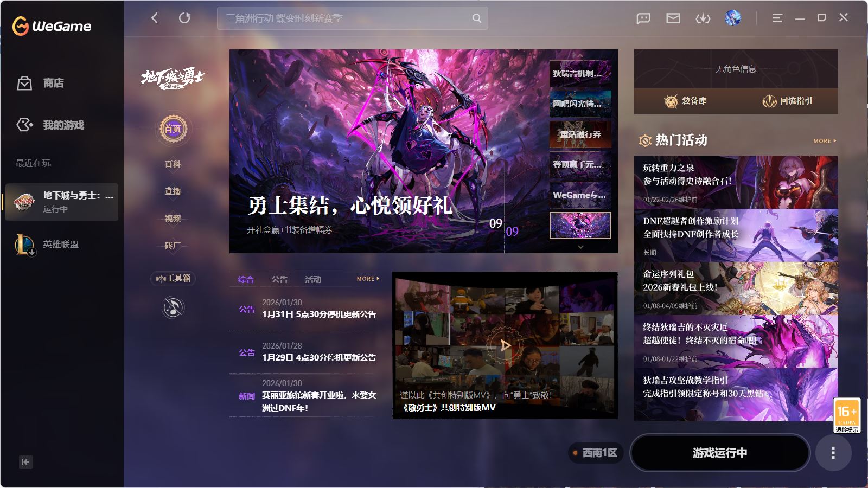868x488 pixels.
Task: Click the search input field
Action: coord(347,18)
